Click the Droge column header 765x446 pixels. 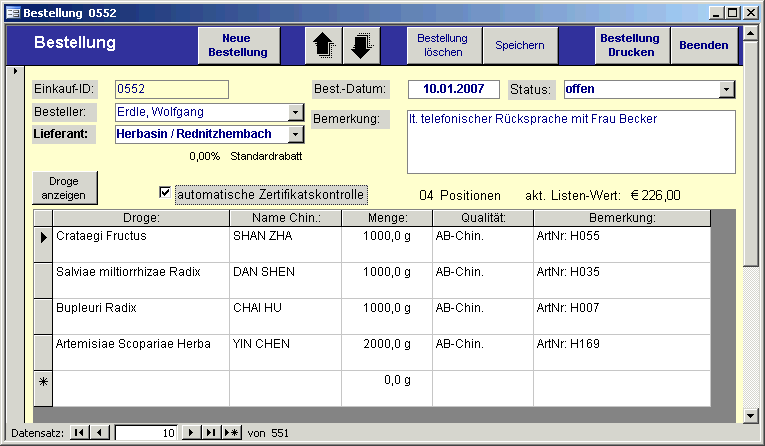[x=141, y=218]
